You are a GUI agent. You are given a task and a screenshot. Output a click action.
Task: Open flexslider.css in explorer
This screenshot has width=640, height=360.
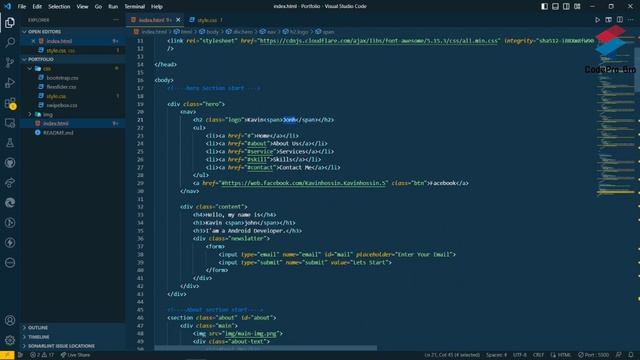(61, 87)
